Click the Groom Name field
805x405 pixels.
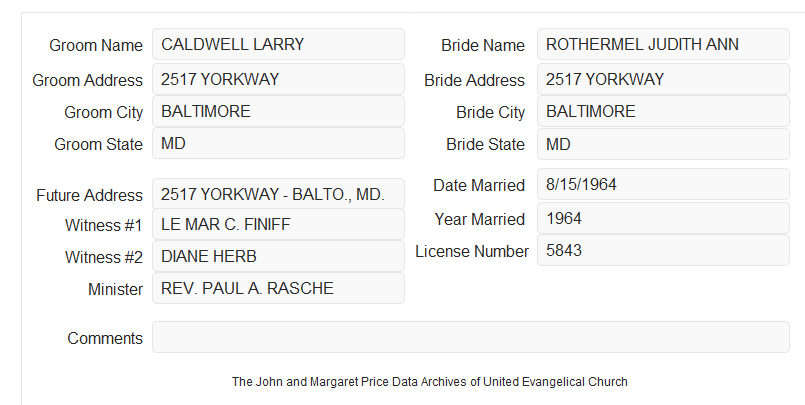[x=278, y=44]
